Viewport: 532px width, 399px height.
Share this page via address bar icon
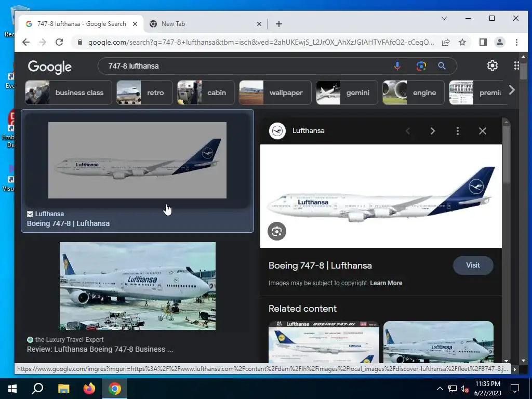(446, 42)
